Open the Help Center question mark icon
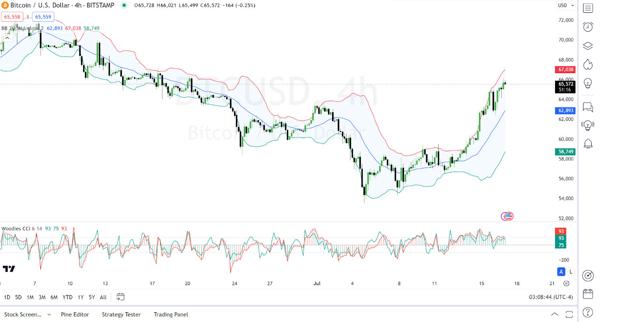This screenshot has width=644, height=322. click(x=588, y=312)
